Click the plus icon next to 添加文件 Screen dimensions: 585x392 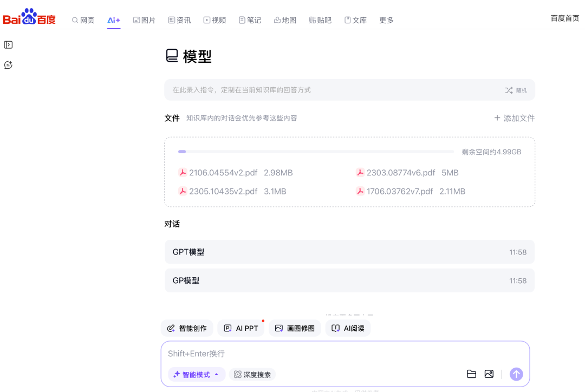[497, 118]
